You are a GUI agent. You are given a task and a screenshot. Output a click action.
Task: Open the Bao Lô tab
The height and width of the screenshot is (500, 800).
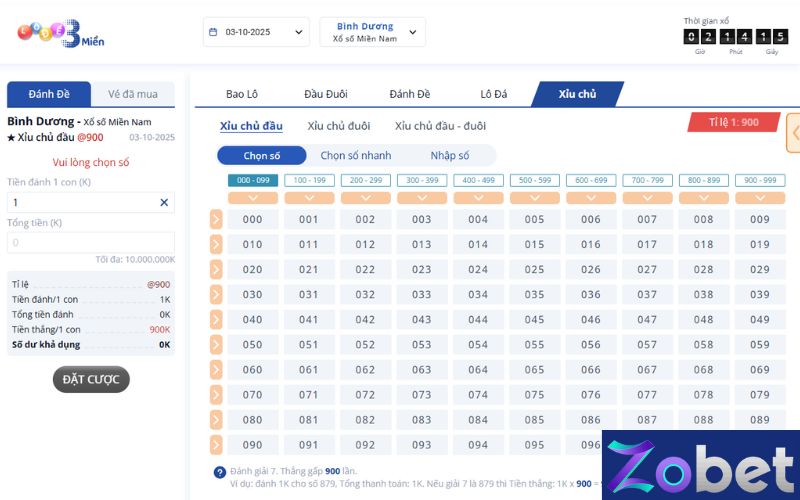click(242, 94)
